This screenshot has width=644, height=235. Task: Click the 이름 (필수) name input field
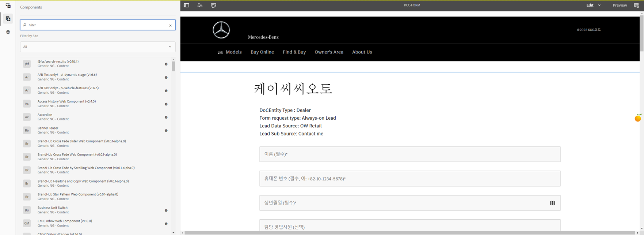tap(410, 154)
